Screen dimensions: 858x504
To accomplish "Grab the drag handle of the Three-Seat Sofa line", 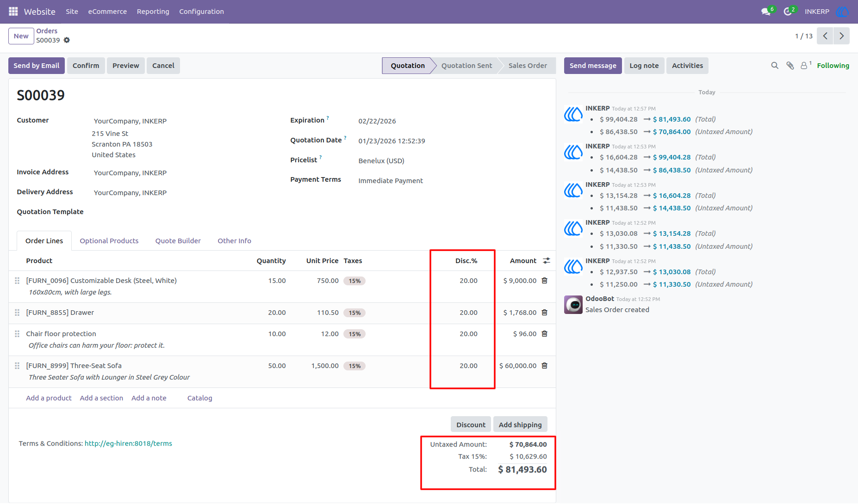I will (17, 366).
